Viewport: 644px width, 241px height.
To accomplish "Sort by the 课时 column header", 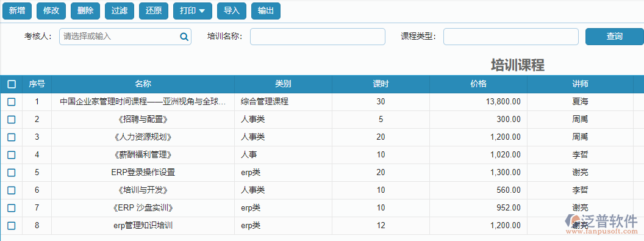I will 381,84.
